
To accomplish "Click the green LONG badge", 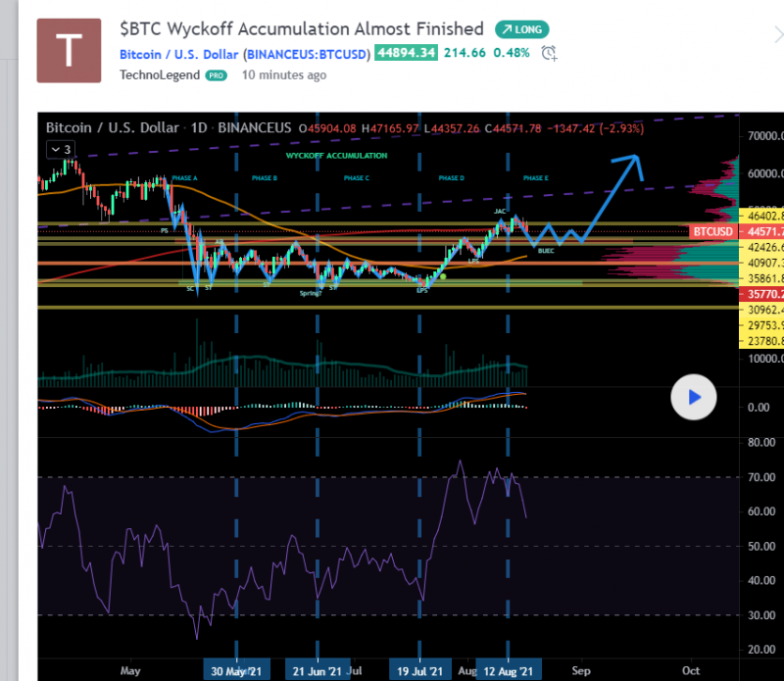I will 521,29.
